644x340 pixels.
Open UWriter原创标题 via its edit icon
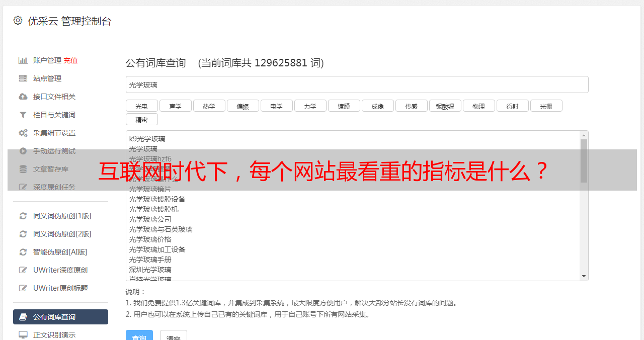click(23, 288)
